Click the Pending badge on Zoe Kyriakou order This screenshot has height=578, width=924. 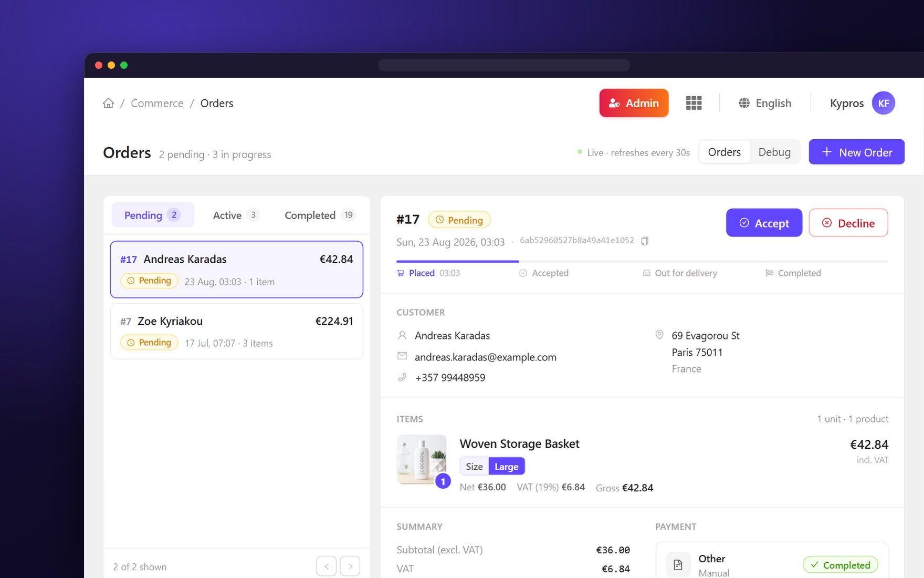tap(149, 343)
